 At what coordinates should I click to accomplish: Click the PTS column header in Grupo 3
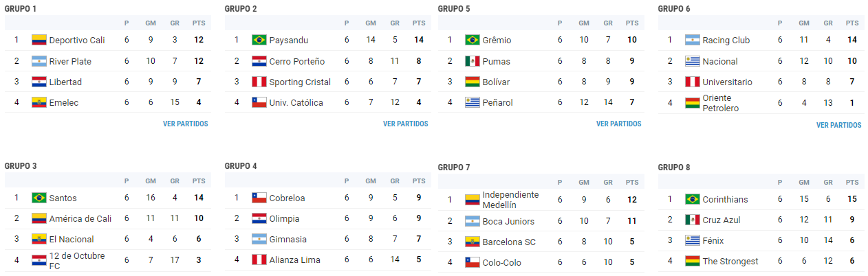pos(199,181)
